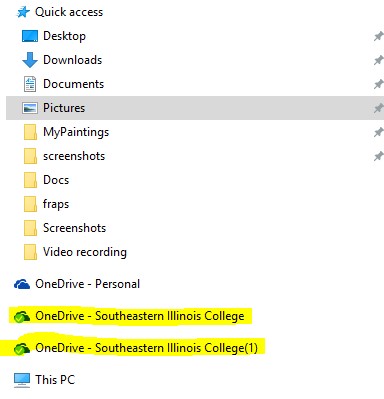384x399 pixels.
Task: Click the capitalized Screenshots folder icon
Action: 30,228
